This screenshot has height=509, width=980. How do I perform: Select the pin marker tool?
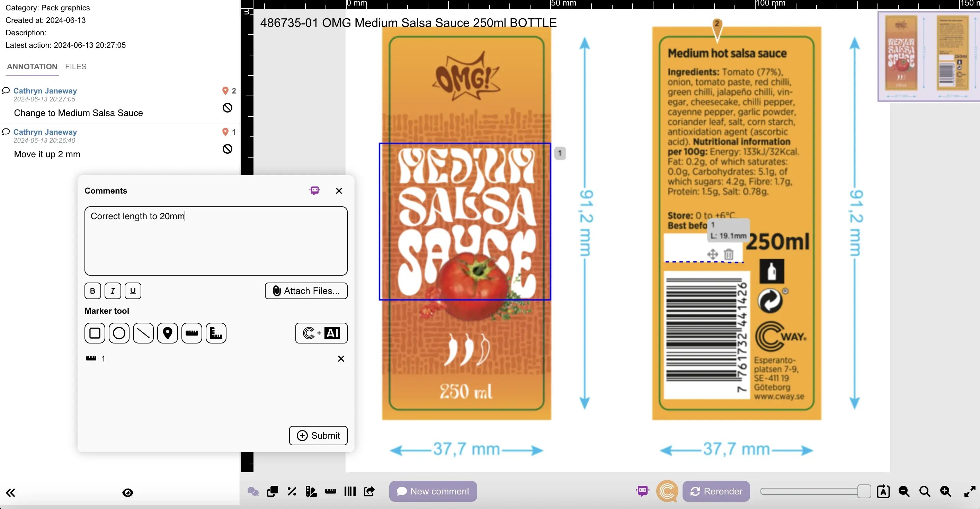coord(167,332)
